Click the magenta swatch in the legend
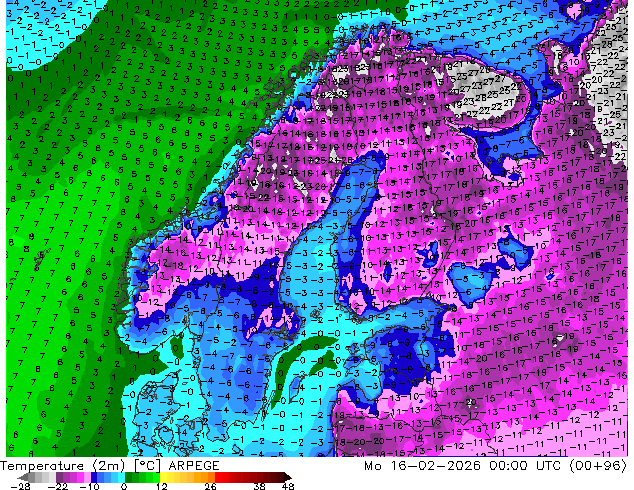 coord(80,477)
